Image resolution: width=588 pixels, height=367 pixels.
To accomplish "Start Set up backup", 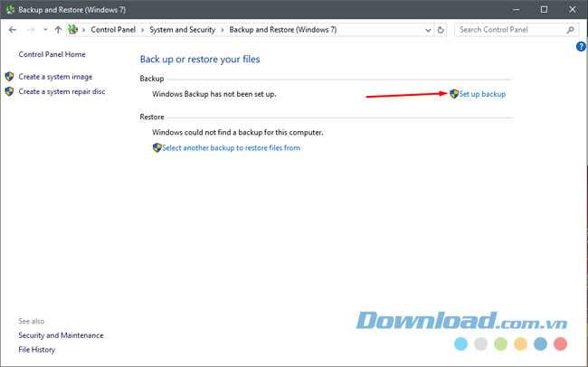I will [482, 94].
